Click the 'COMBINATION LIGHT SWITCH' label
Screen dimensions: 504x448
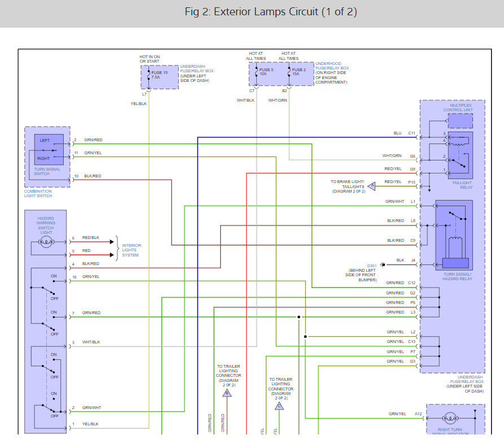[x=38, y=193]
